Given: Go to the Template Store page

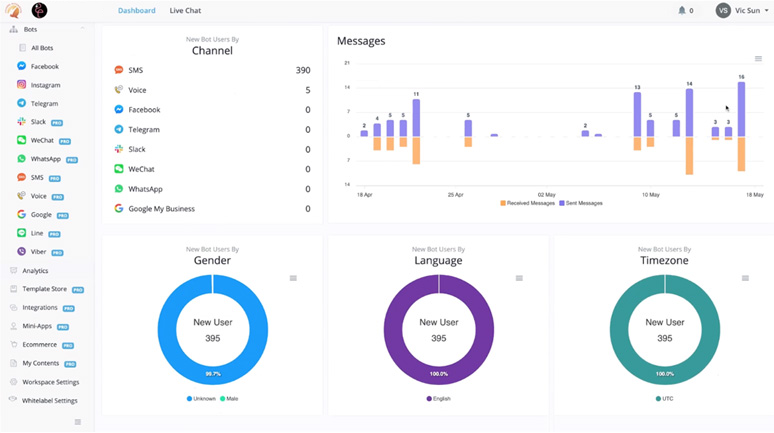Looking at the screenshot, I should click(44, 289).
